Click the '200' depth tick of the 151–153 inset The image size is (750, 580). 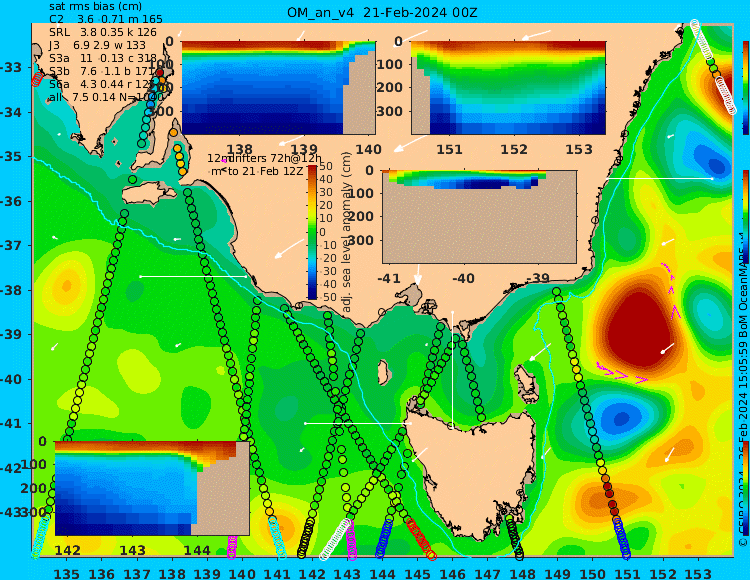click(390, 88)
